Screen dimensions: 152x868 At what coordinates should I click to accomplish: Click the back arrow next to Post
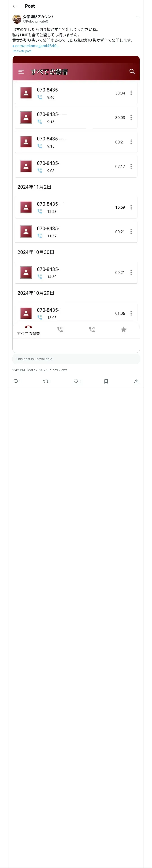coord(15,6)
